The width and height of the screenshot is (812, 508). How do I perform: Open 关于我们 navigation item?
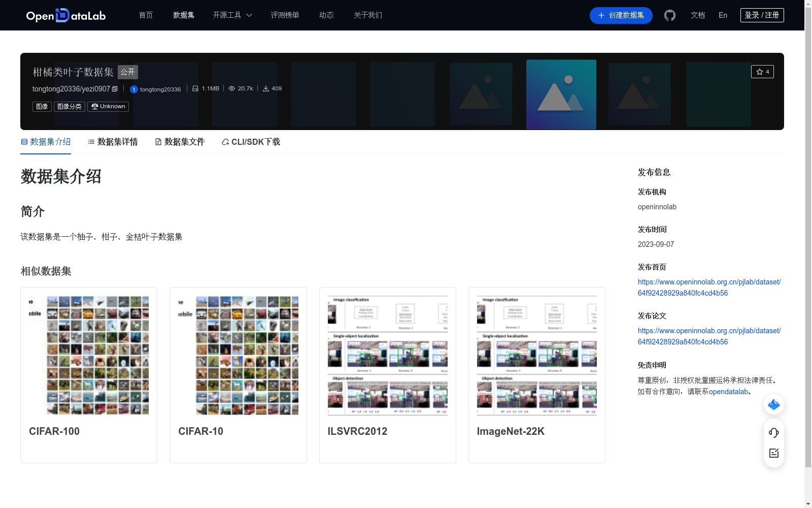tap(368, 15)
